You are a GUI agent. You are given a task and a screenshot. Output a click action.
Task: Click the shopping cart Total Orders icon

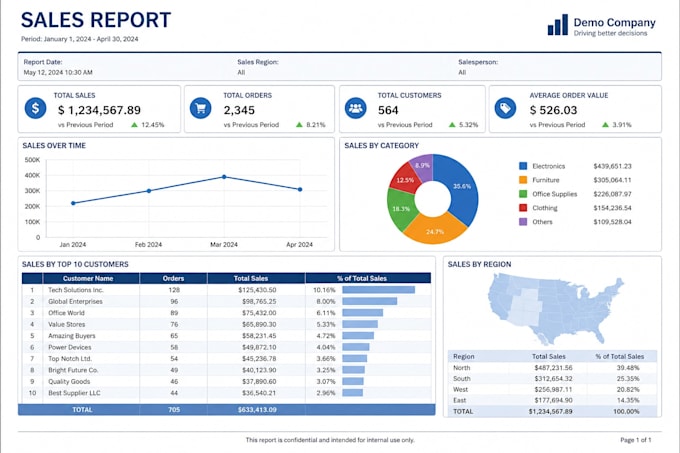click(200, 108)
